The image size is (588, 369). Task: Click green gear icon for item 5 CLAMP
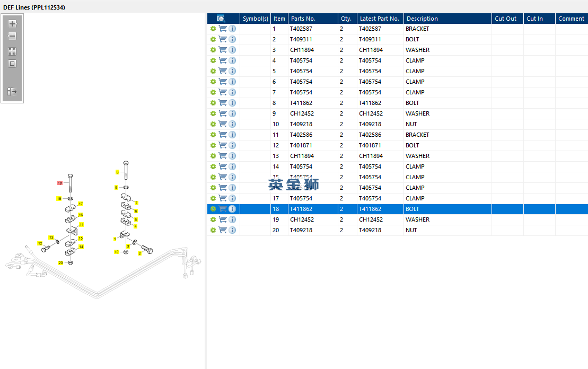[213, 71]
